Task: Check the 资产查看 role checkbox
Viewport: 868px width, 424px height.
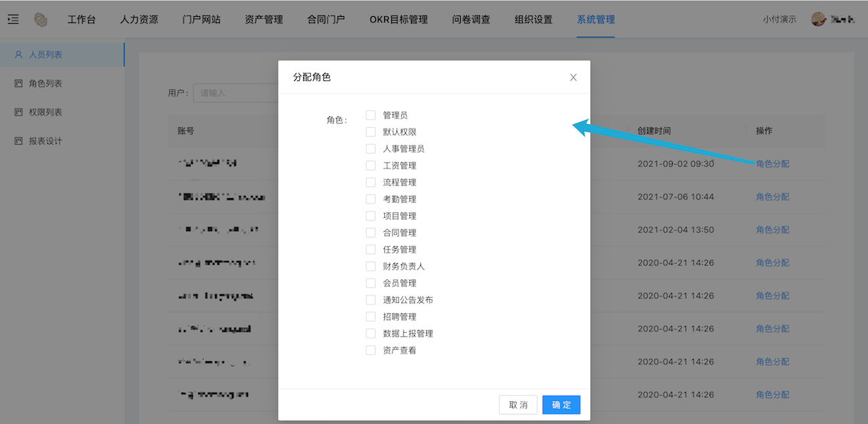Action: pos(371,351)
